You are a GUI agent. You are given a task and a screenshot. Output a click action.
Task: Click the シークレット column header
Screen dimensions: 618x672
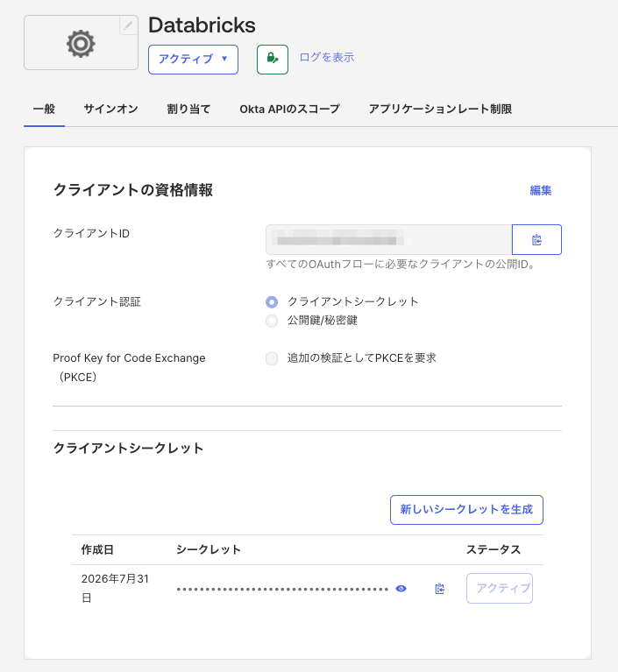pos(209,549)
